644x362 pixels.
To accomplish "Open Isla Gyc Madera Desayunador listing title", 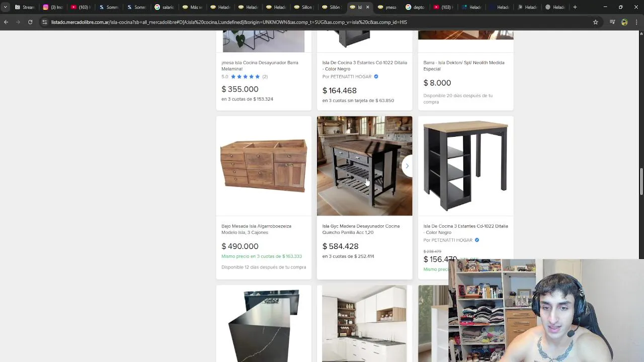I will pos(361,229).
